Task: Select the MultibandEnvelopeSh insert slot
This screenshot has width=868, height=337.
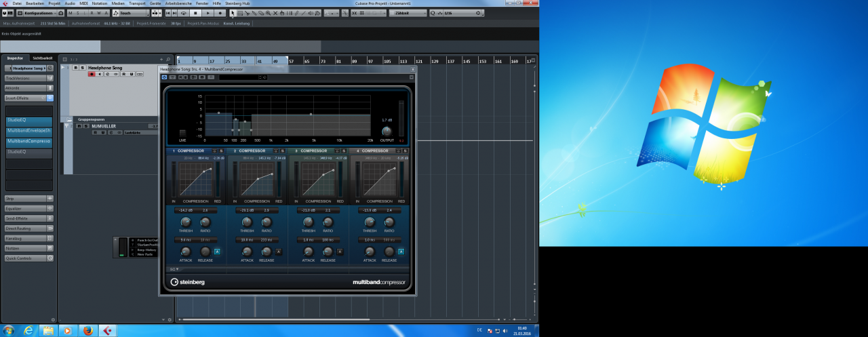Action: click(x=29, y=131)
